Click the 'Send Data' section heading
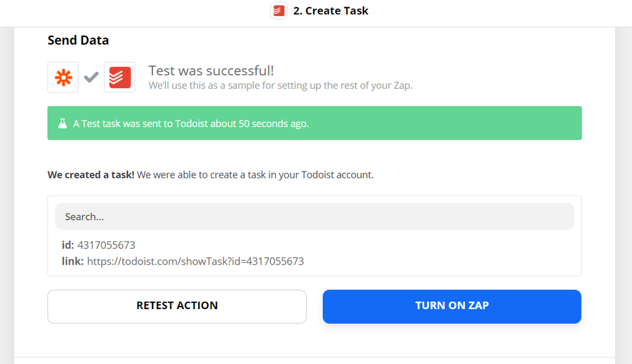Screen dimensions: 632x364 78,40
